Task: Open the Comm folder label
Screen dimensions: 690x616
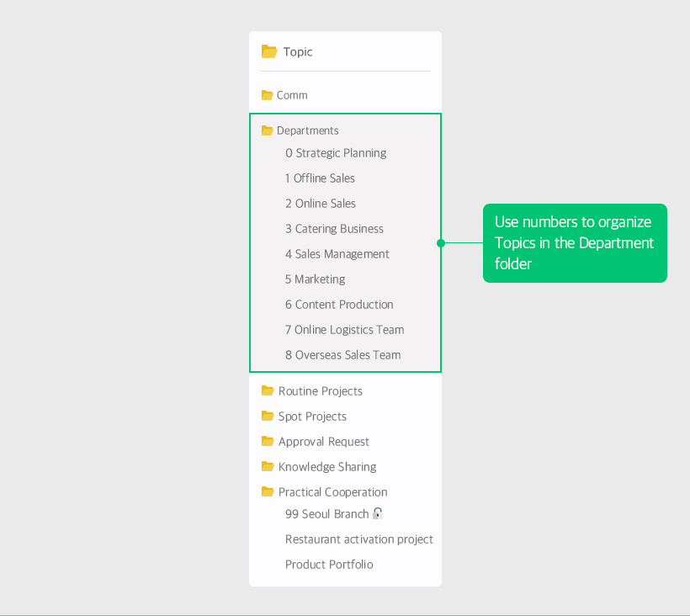Action: (x=292, y=95)
